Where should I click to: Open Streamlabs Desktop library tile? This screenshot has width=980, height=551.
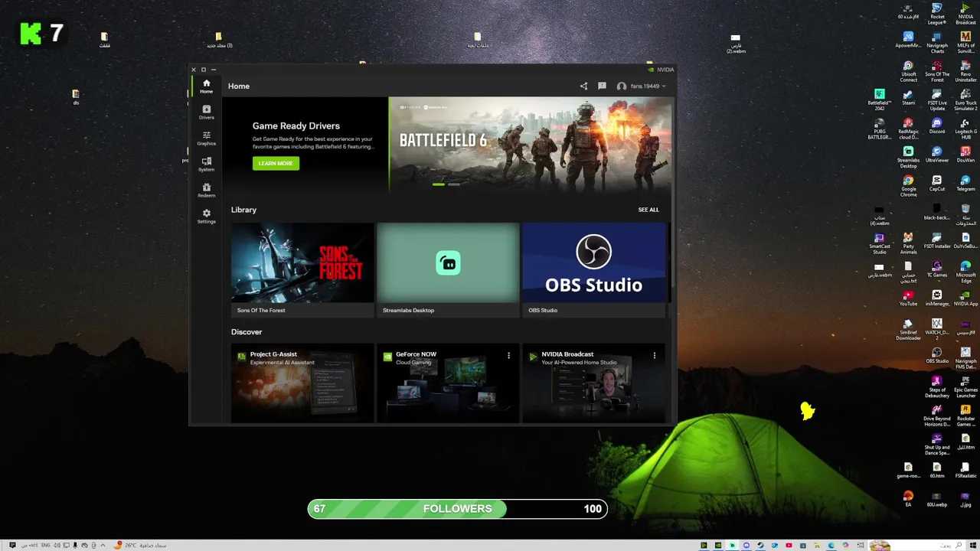[448, 269]
